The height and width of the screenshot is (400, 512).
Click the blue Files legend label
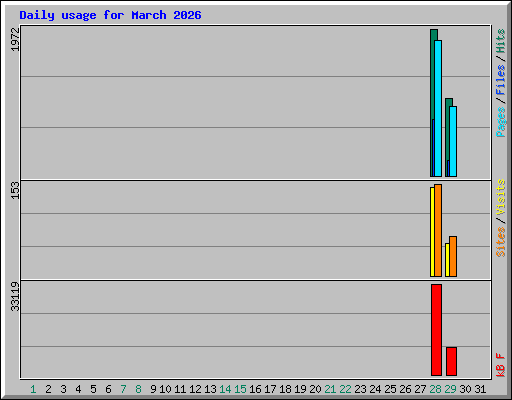501,80
